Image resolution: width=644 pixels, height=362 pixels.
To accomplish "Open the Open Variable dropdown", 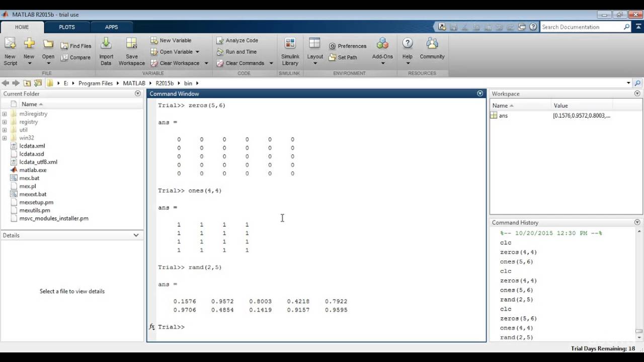I will [197, 52].
